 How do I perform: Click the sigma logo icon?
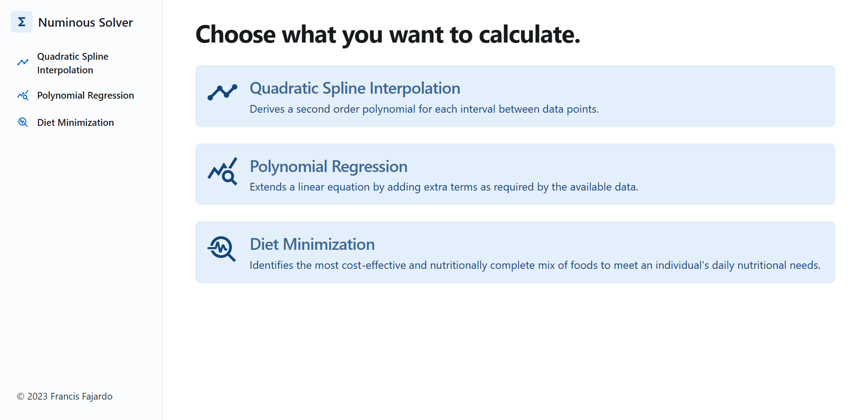(22, 22)
